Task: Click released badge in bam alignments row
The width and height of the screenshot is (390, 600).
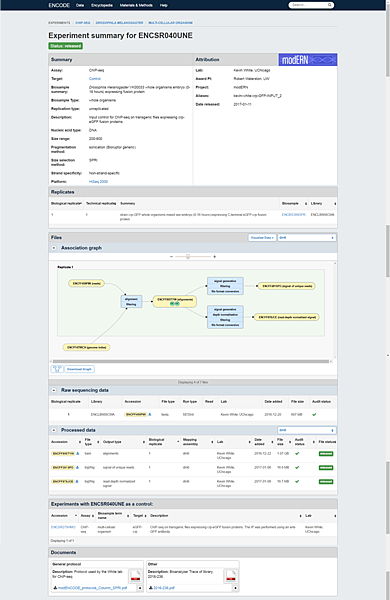Action: click(326, 453)
